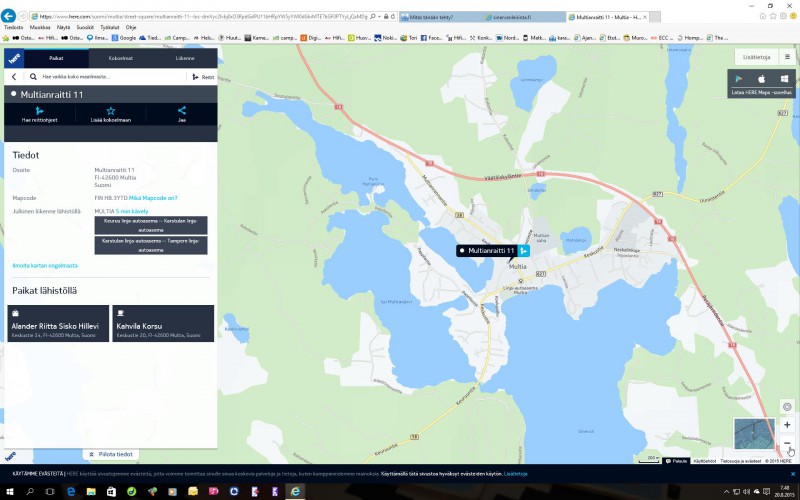The width and height of the screenshot is (800, 500).
Task: Collapse panel with Piilota tiedot
Action: point(110,454)
